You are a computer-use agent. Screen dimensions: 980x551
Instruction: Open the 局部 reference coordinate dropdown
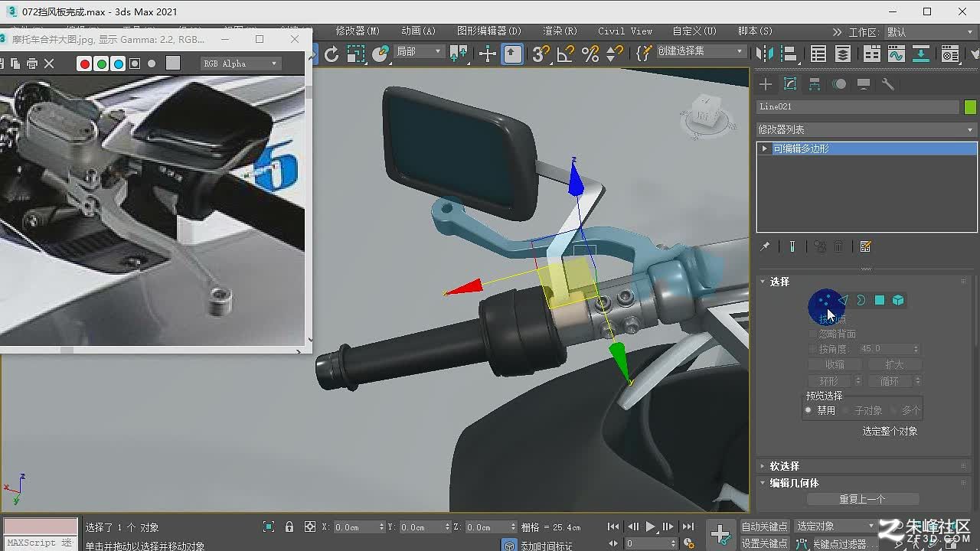point(418,51)
